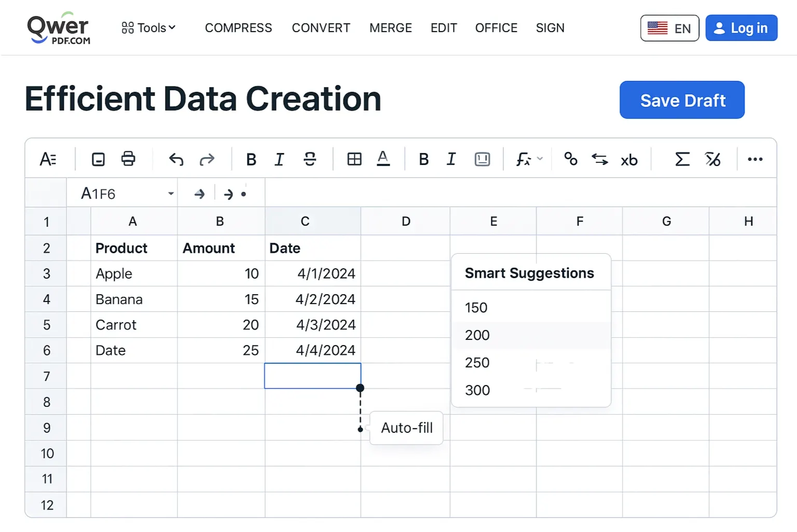
Task: Open the fx function dropdown
Action: [529, 159]
